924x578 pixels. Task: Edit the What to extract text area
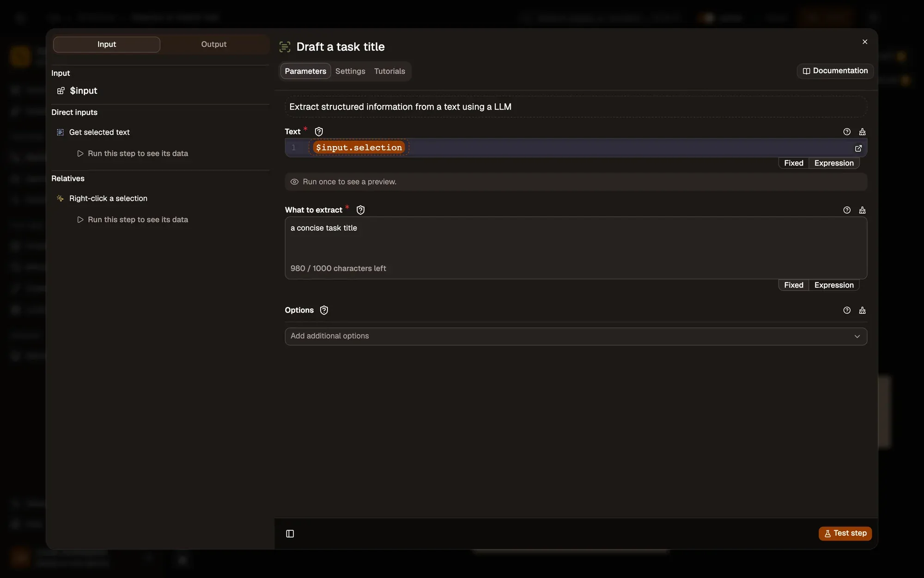coord(576,248)
